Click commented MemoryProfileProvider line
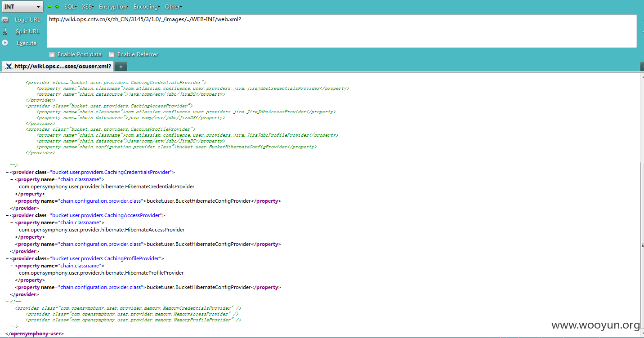 tap(134, 320)
